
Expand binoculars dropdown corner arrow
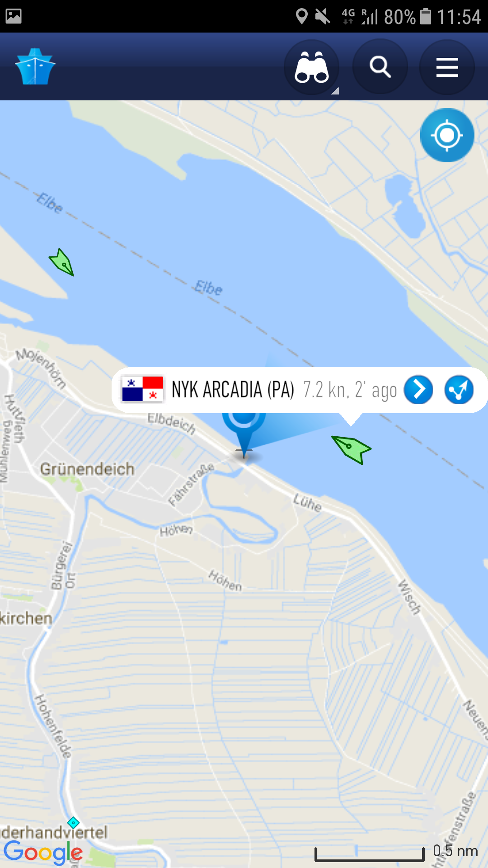pos(335,91)
